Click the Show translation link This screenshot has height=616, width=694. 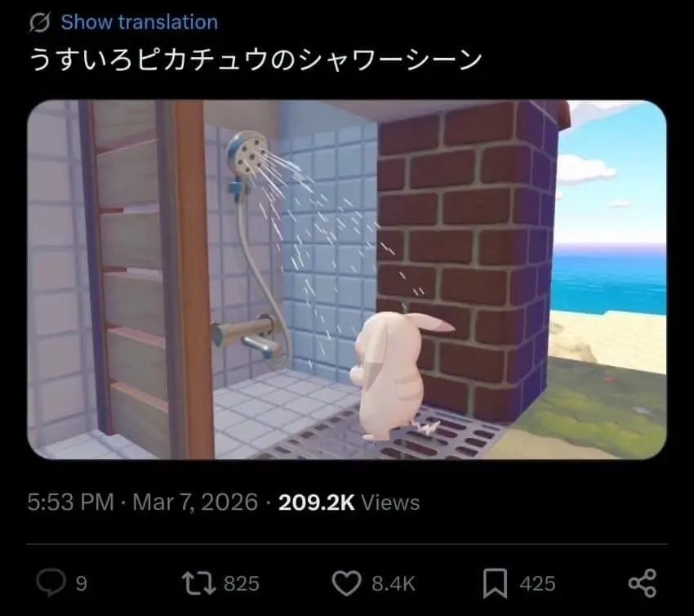(x=140, y=22)
